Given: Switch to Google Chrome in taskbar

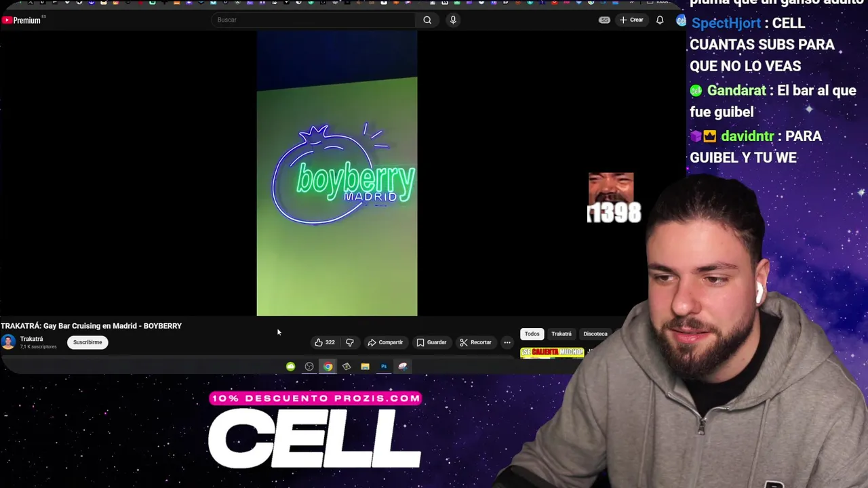Looking at the screenshot, I should click(x=328, y=367).
